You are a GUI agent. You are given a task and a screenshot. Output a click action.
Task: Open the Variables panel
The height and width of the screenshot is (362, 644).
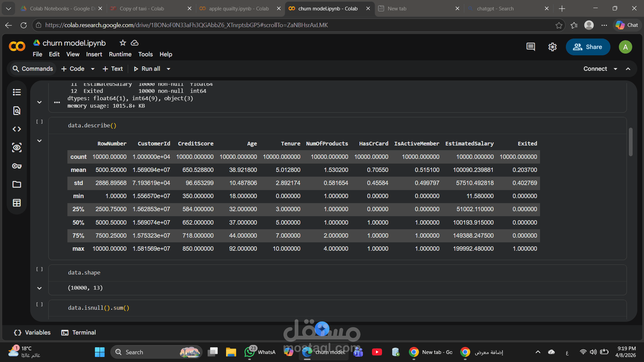coord(32,333)
